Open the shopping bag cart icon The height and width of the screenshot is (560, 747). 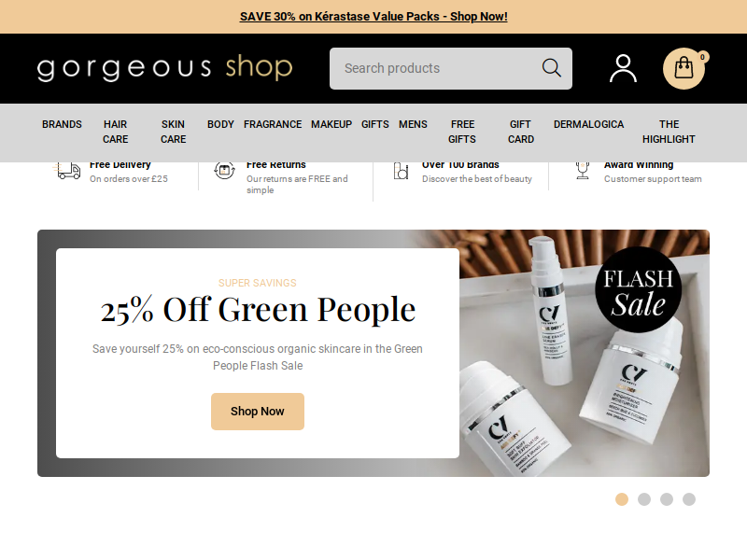click(x=684, y=68)
